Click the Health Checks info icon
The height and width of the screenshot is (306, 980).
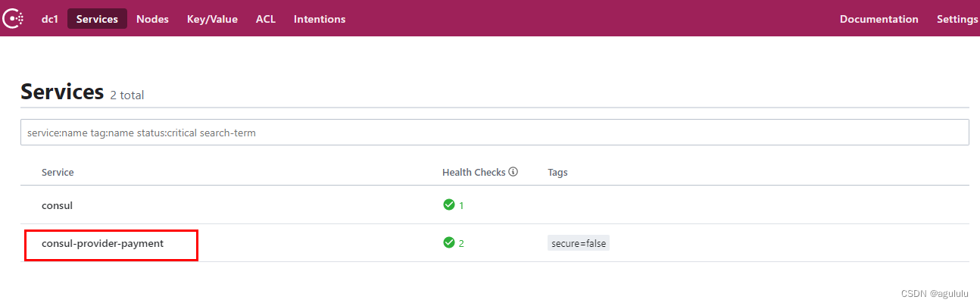click(x=513, y=172)
